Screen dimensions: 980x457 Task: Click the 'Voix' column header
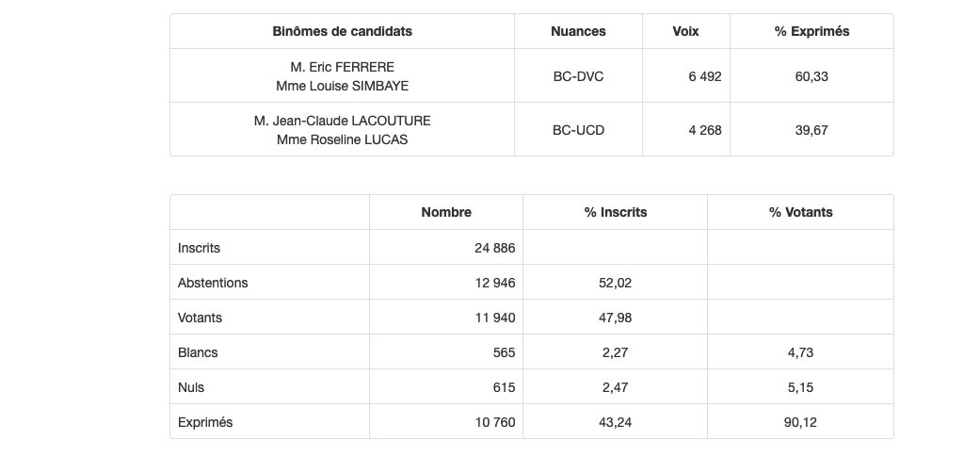tap(685, 31)
